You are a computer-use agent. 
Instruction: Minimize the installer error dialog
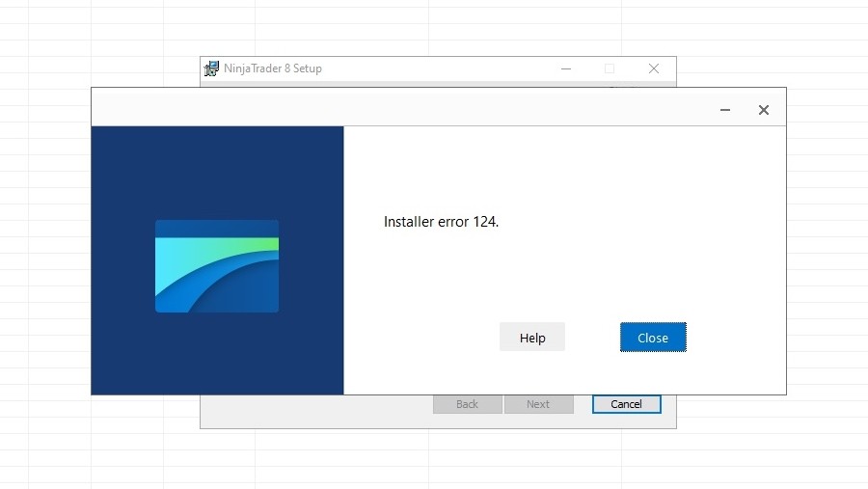point(724,110)
